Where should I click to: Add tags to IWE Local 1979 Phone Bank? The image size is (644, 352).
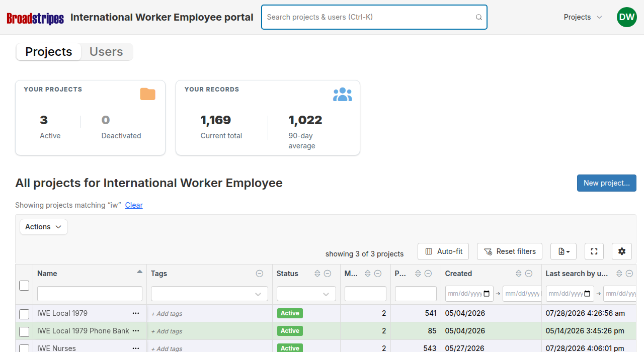click(x=167, y=331)
